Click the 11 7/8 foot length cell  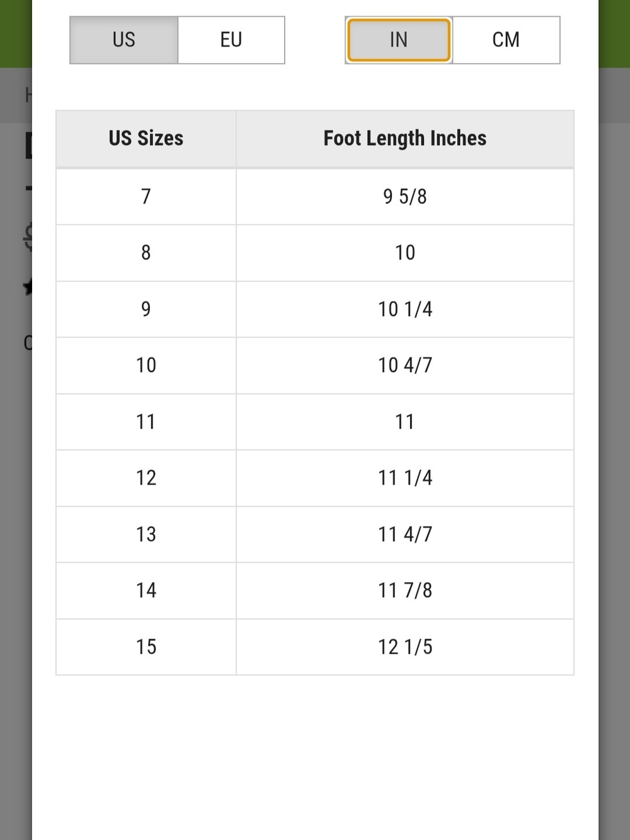pyautogui.click(x=405, y=590)
